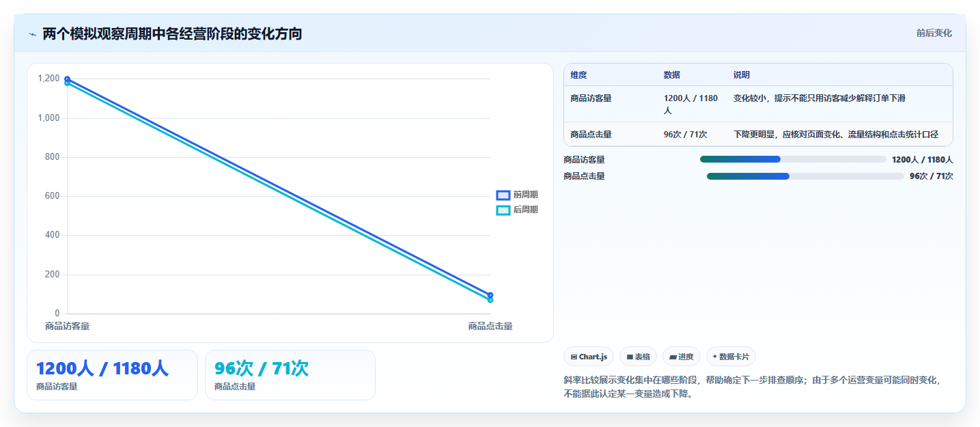Click the dashboard title 两个模拟观察周期中各经营阶段的变化方向
The height and width of the screenshot is (427, 980).
(172, 33)
